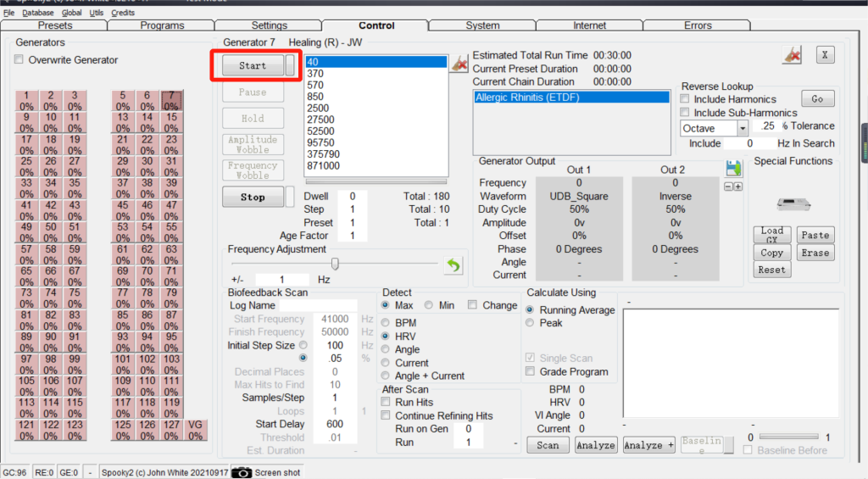Screen dimensions: 868x479
Task: Check the Include Harmonics option
Action: pyautogui.click(x=685, y=100)
